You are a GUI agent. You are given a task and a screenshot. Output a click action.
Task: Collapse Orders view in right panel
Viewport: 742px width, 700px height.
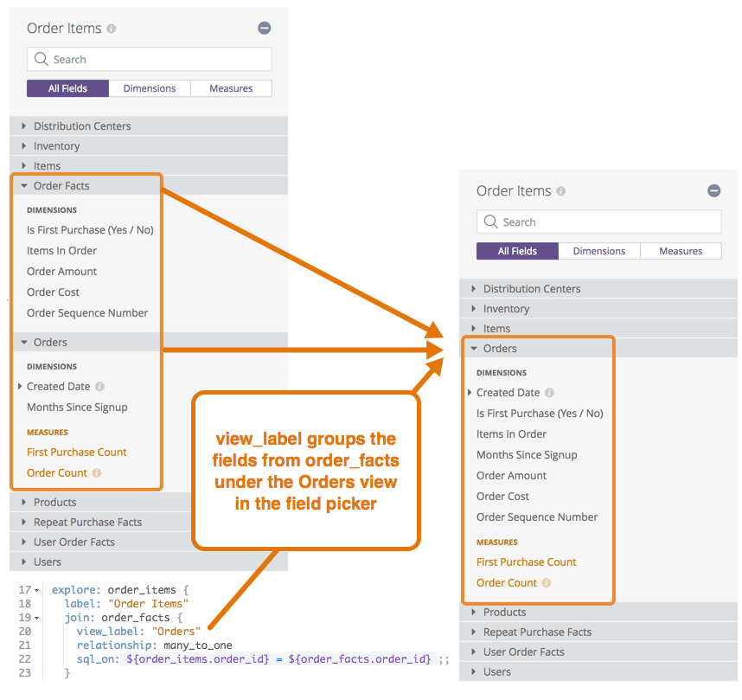click(x=598, y=348)
